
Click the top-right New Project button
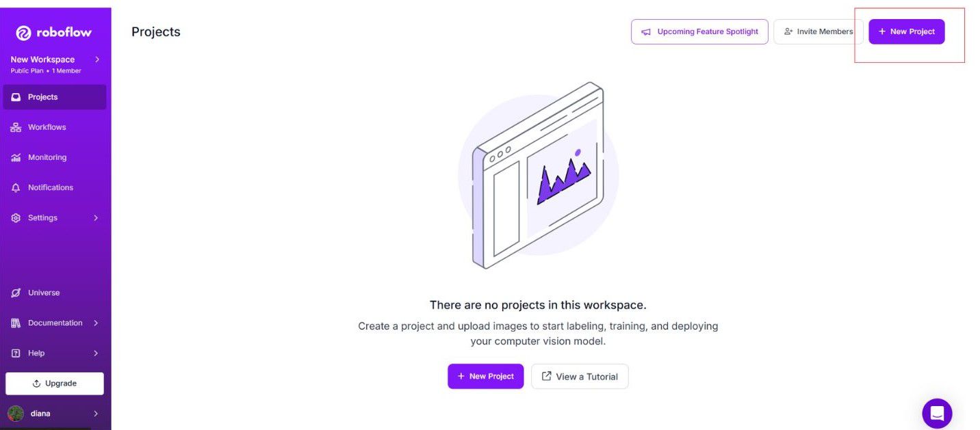pos(907,31)
